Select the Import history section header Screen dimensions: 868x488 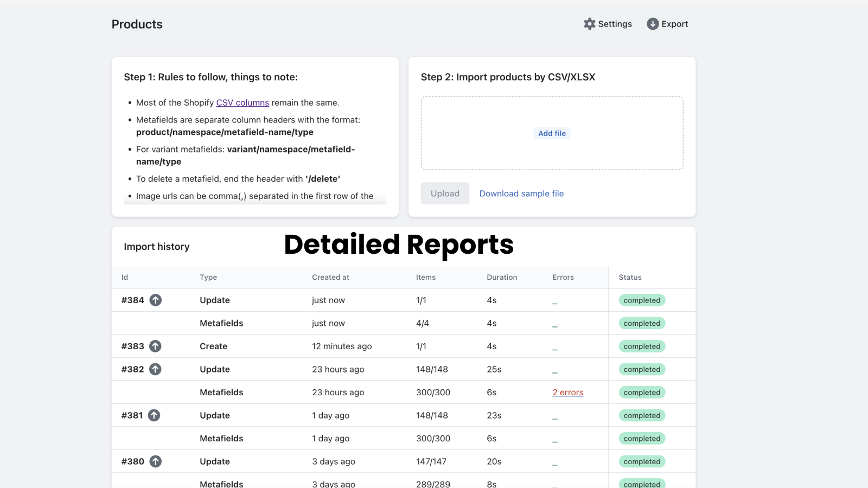click(x=156, y=246)
